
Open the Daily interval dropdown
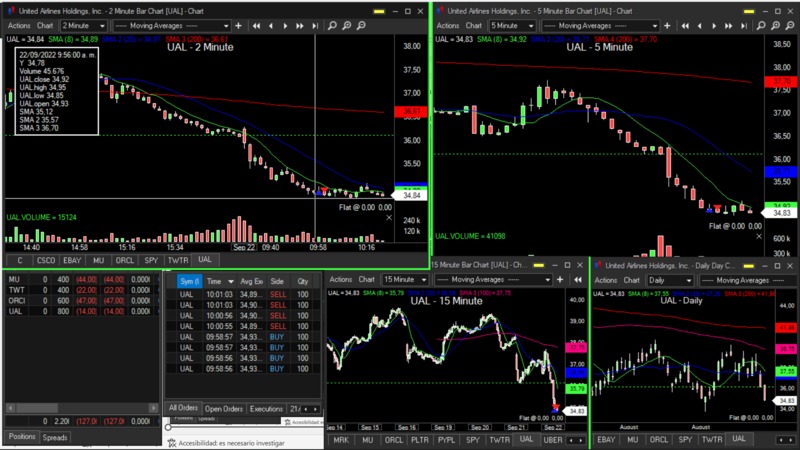pyautogui.click(x=669, y=280)
